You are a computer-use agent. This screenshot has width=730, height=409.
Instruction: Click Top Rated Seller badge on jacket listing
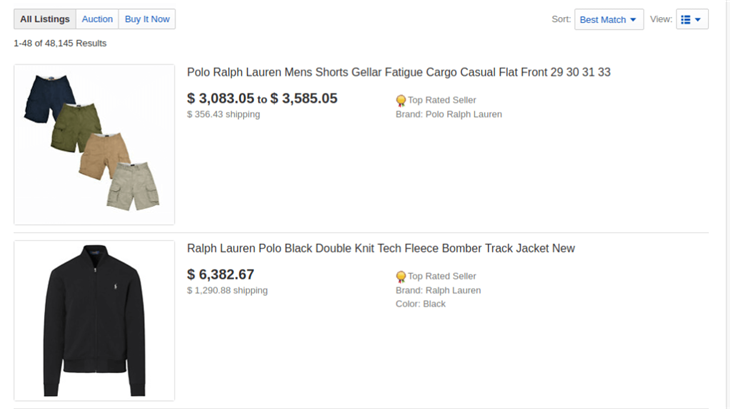click(x=401, y=276)
